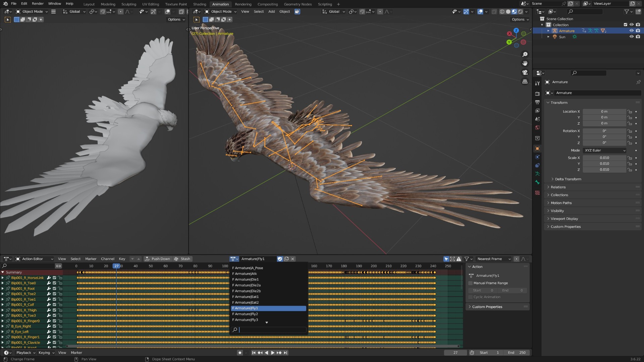Click the Location X value field
Image resolution: width=644 pixels, height=362 pixels.
click(x=604, y=112)
